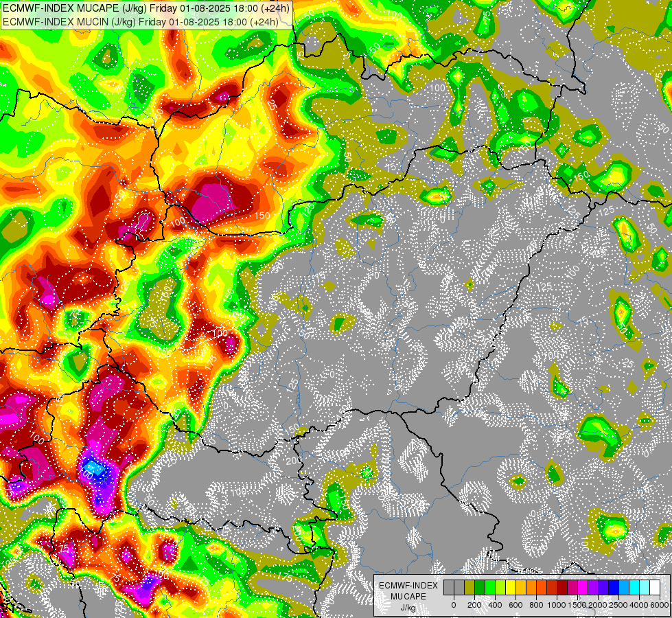672x618 pixels.
Task: Click the 6000 value on legend scale
Action: point(660,605)
